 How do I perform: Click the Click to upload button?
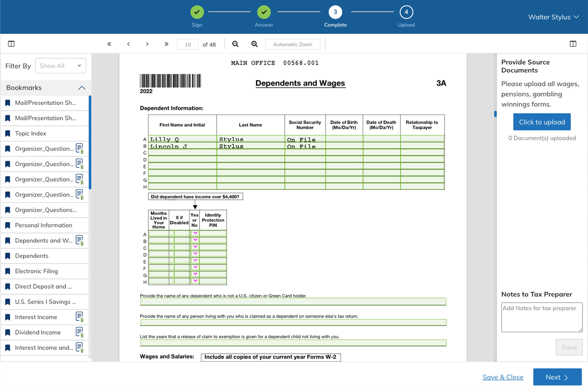pyautogui.click(x=541, y=122)
